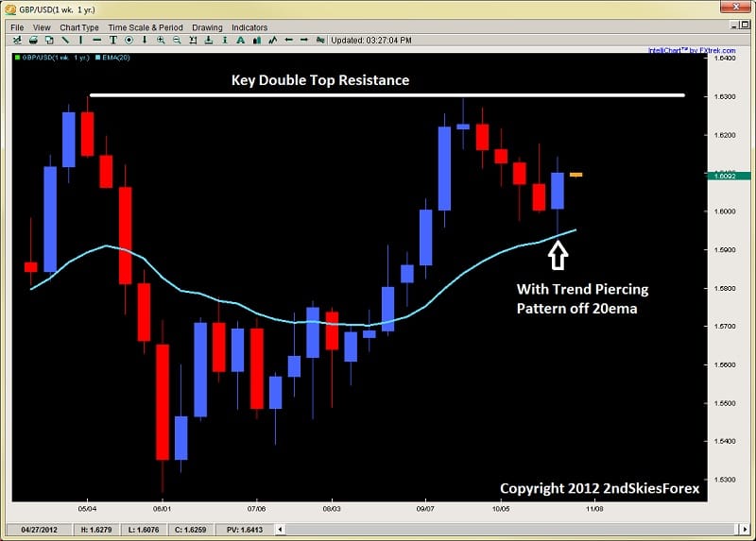The height and width of the screenshot is (541, 756).
Task: Click the bracket-style icon after Zoom Out
Action: (x=193, y=41)
